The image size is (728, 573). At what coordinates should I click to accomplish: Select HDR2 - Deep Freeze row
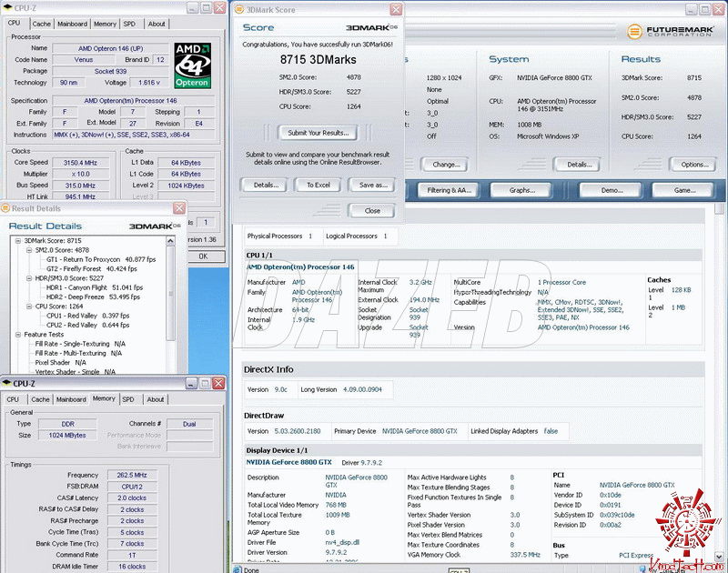[93, 297]
